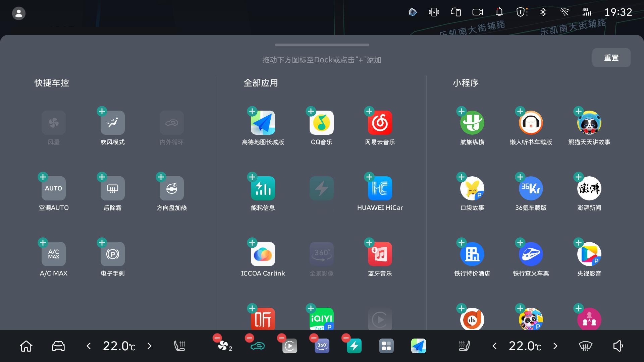Image resolution: width=644 pixels, height=362 pixels.
Task: Decrease the driver temperature with the left arrow
Action: click(x=89, y=346)
